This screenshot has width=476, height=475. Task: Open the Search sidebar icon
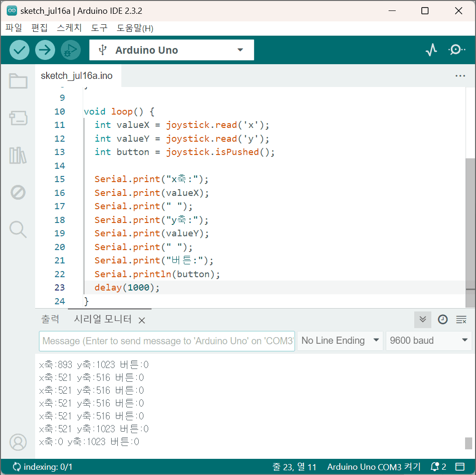[x=18, y=230]
